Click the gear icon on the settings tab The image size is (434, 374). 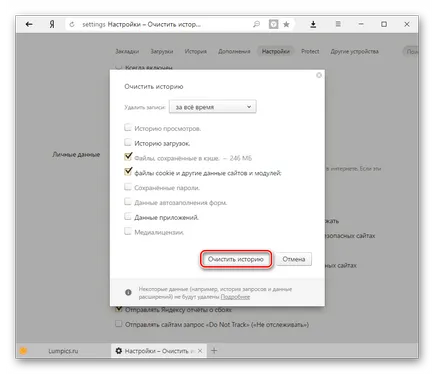click(x=118, y=351)
